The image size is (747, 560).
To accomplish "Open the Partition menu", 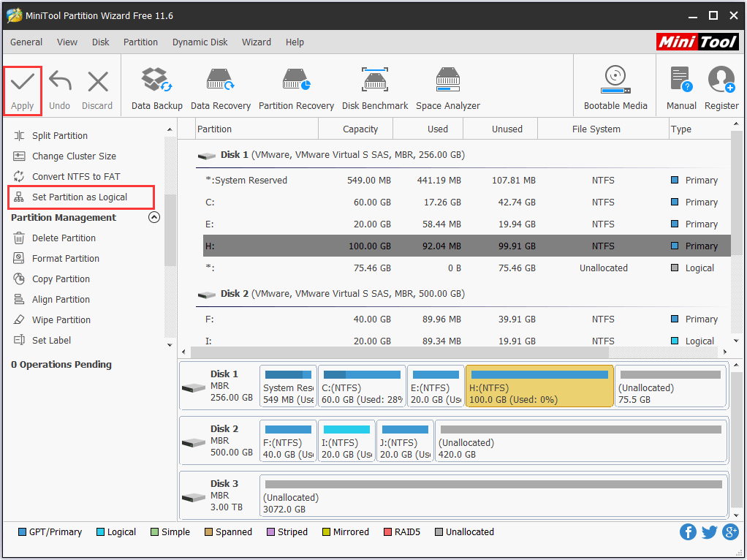I will click(140, 42).
